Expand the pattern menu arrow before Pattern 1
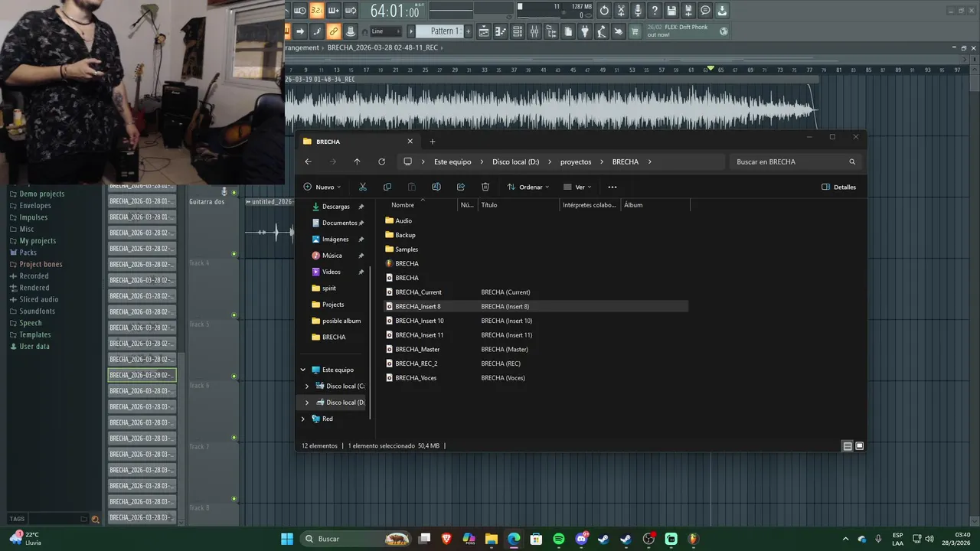980x551 pixels. 411,31
